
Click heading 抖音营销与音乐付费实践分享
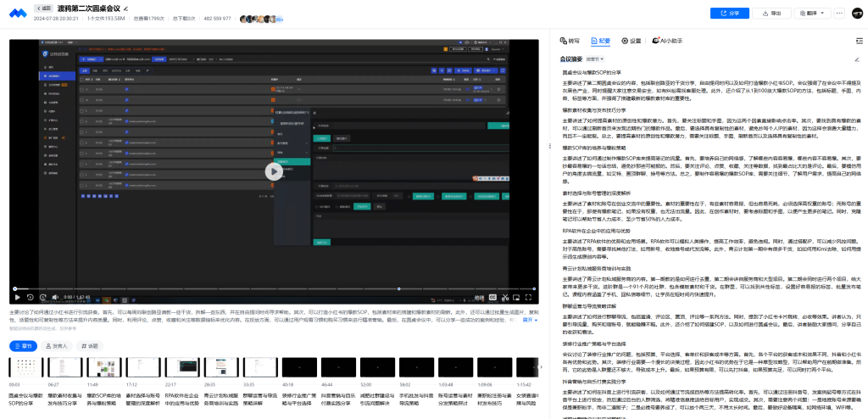click(x=594, y=382)
